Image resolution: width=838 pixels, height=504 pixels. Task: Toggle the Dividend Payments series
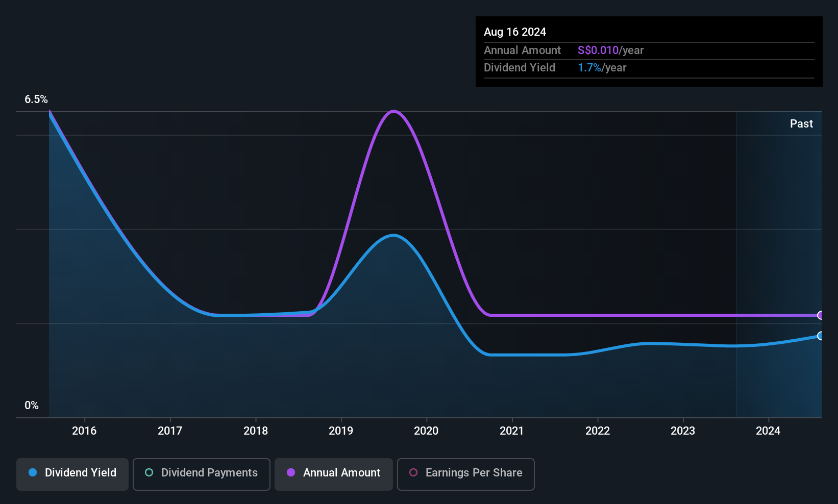click(x=202, y=474)
